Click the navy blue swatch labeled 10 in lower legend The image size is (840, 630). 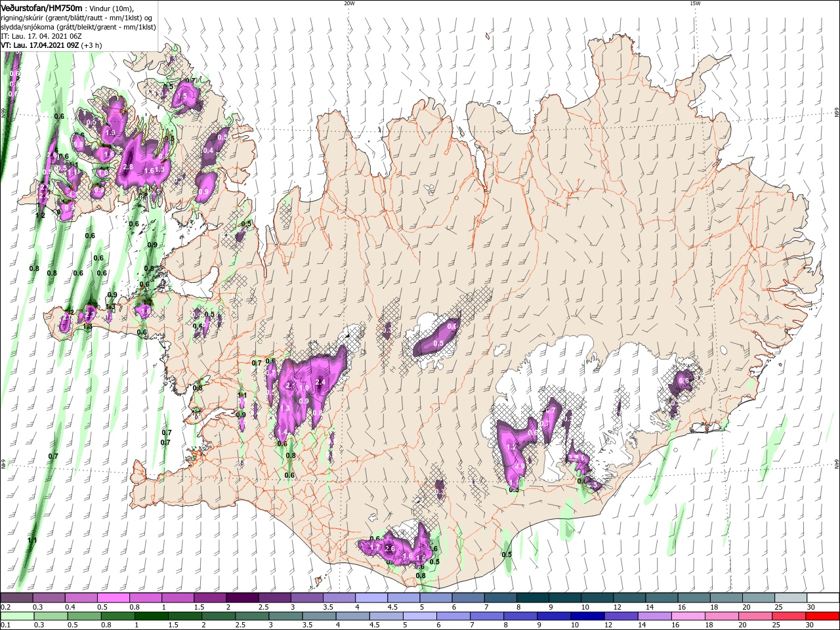click(x=587, y=616)
